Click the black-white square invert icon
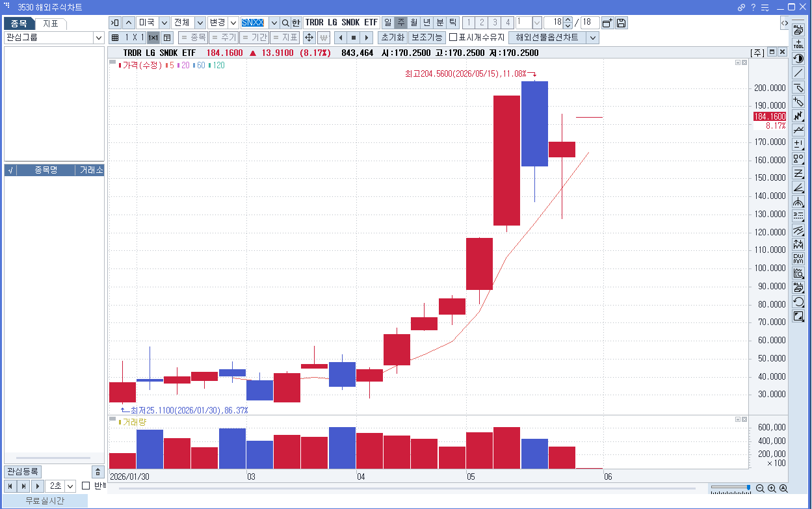The width and height of the screenshot is (812, 509). tap(798, 316)
